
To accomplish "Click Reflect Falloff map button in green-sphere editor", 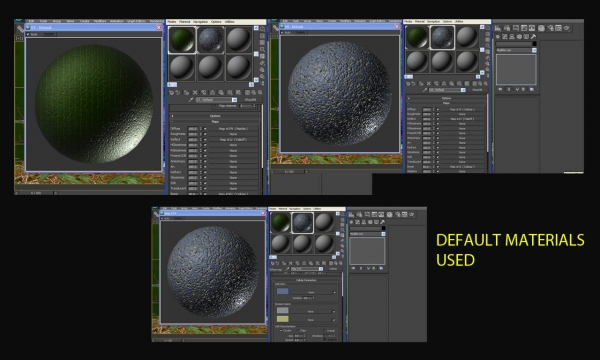I will (x=233, y=140).
